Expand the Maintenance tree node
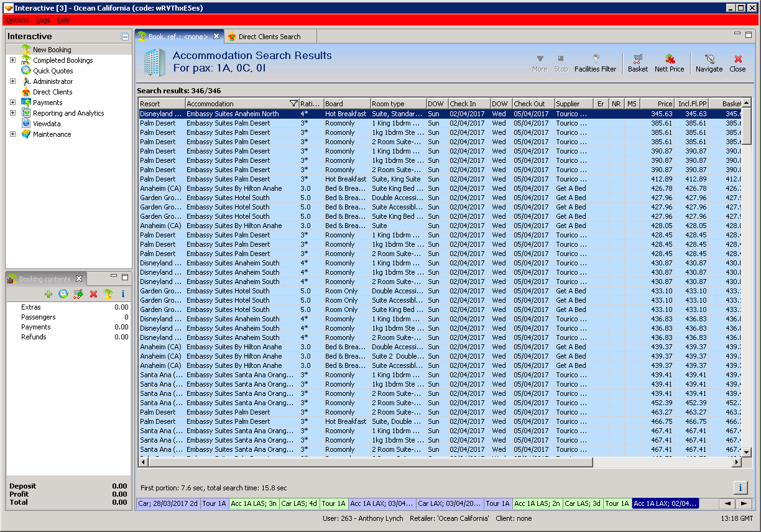The width and height of the screenshot is (761, 532). 13,134
